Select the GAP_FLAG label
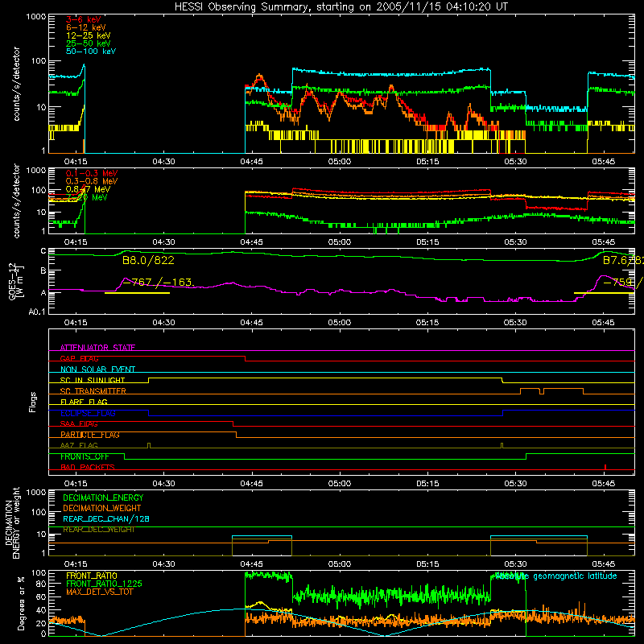The height and width of the screenshot is (644, 644). point(79,358)
